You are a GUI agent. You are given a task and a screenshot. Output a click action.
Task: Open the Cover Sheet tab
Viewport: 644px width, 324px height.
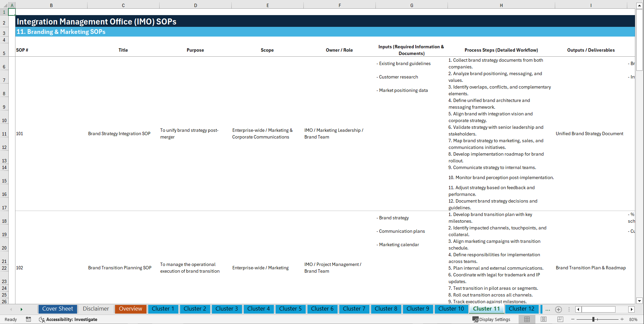[57, 309]
